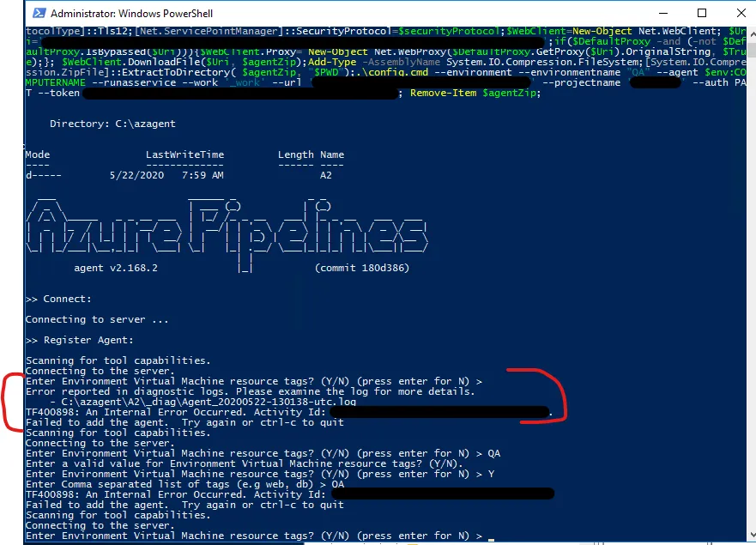The image size is (756, 545).
Task: Click the date '5/22/2020'
Action: click(x=137, y=175)
